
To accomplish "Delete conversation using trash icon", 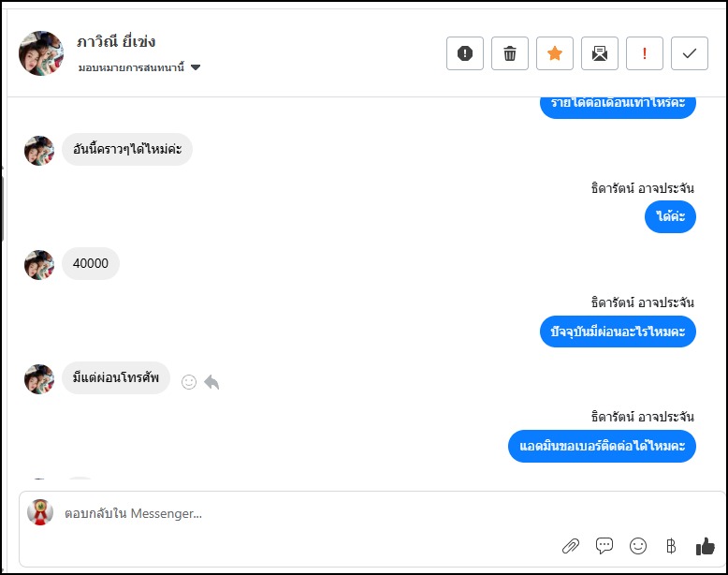I will (x=510, y=53).
